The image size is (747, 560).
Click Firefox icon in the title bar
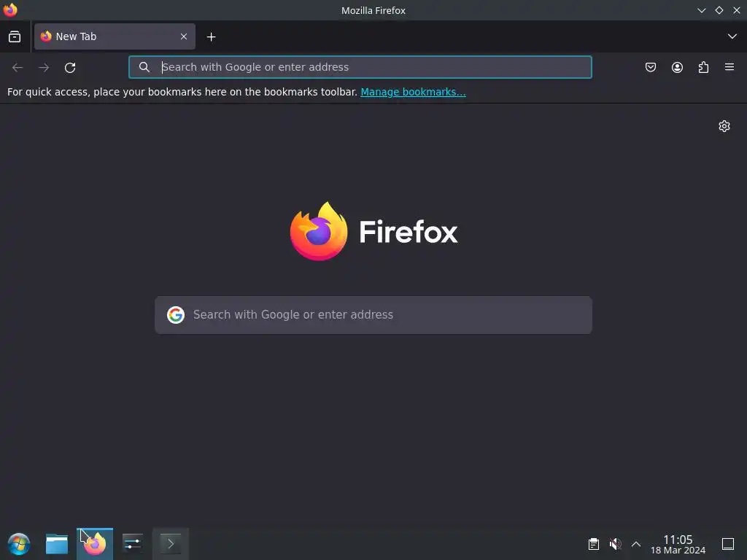tap(10, 10)
